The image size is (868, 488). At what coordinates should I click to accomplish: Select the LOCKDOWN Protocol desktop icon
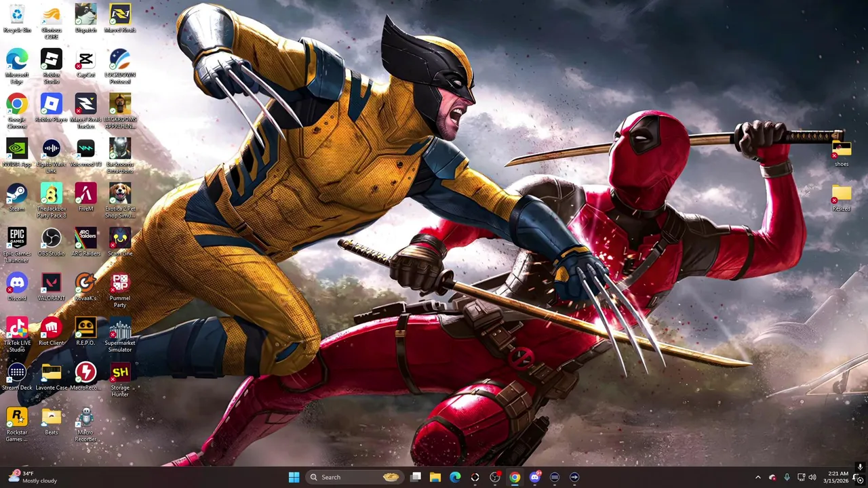tap(120, 66)
